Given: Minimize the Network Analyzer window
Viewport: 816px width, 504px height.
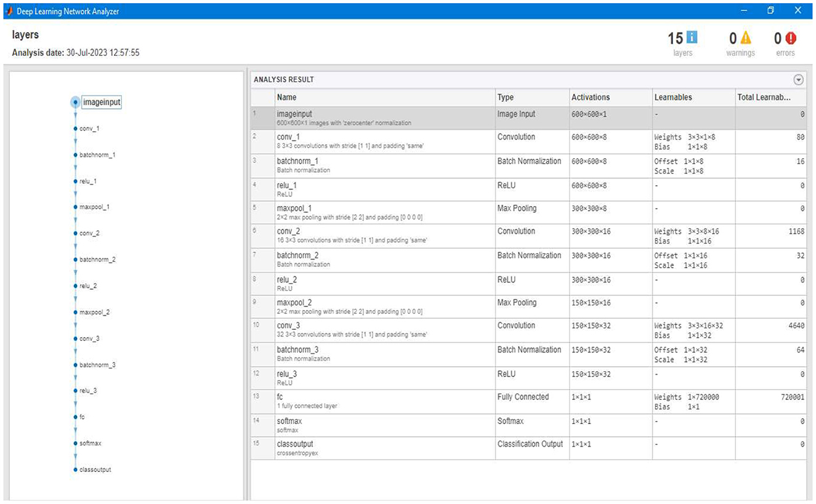Looking at the screenshot, I should point(744,11).
